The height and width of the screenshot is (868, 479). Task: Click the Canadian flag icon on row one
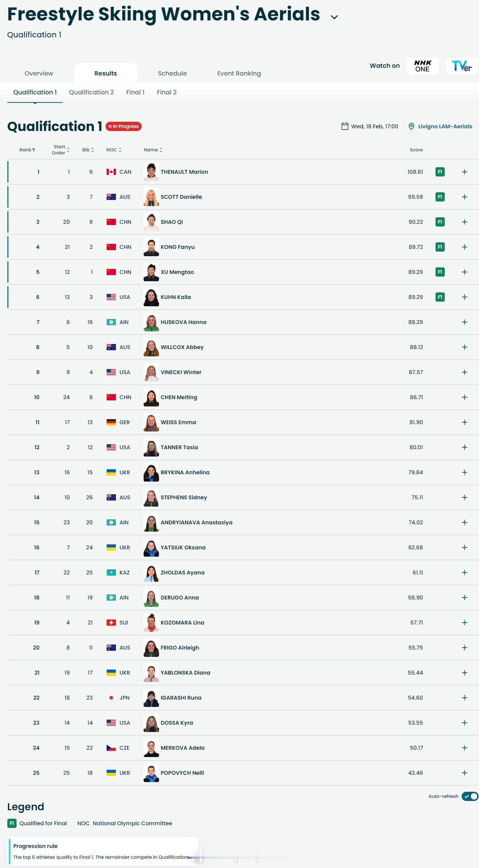tap(111, 172)
